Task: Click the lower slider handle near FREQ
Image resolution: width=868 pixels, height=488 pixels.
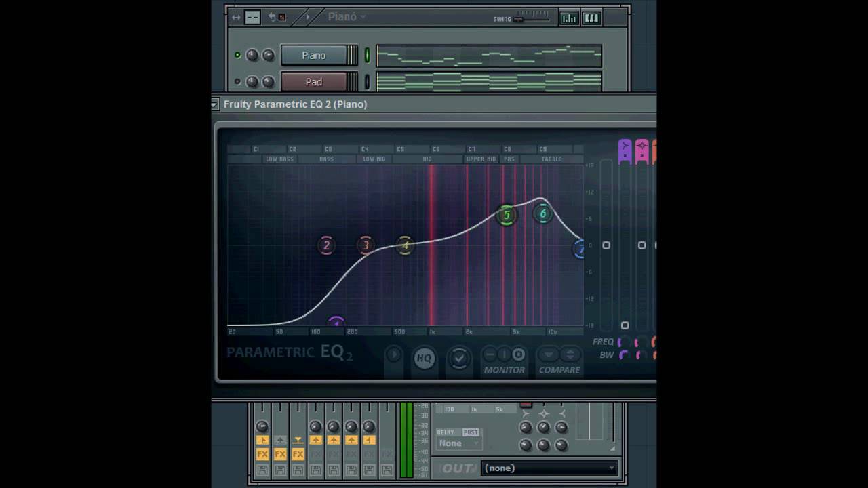Action: click(625, 326)
